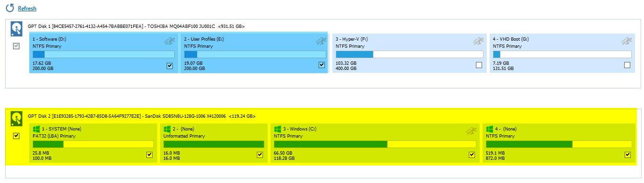Uncheck the Windows (C:) partition checkbox
This screenshot has height=183, width=644.
tap(472, 155)
